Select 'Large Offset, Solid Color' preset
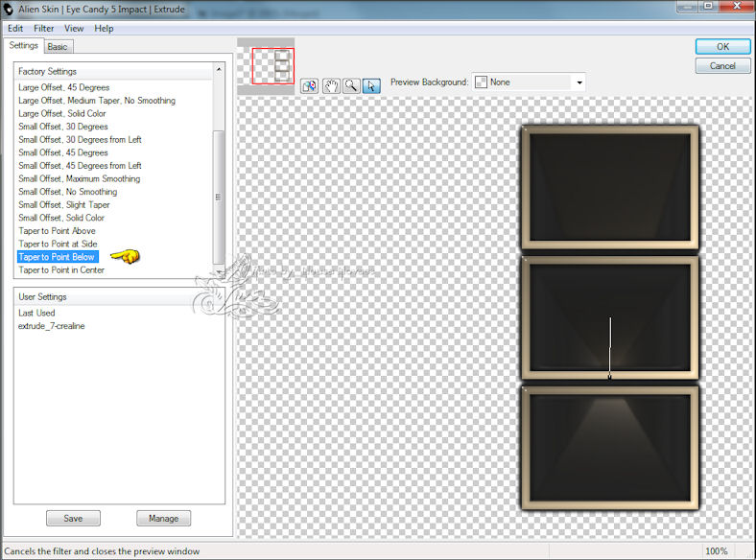This screenshot has width=756, height=560. (62, 114)
